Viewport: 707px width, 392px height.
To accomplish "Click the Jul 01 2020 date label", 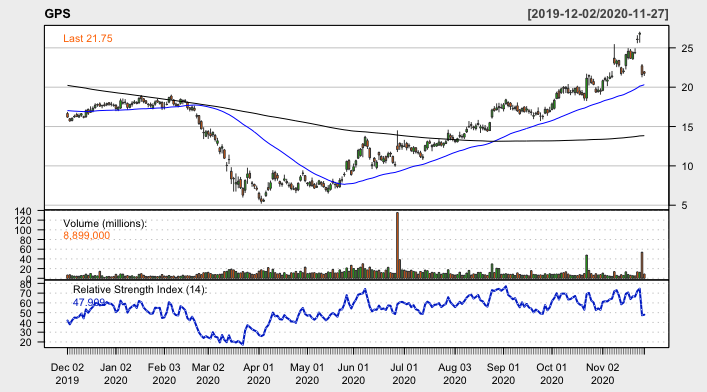I will [x=404, y=374].
